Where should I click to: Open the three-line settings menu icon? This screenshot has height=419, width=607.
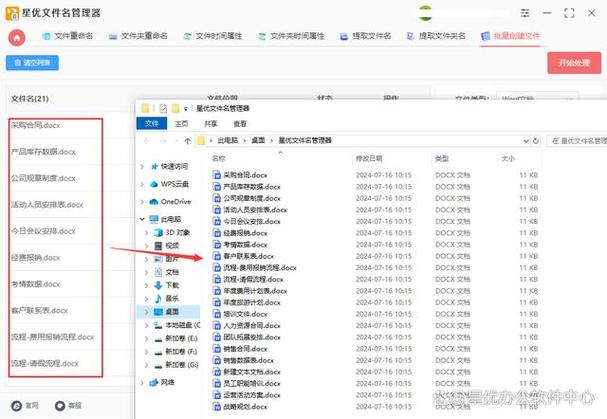tap(525, 13)
